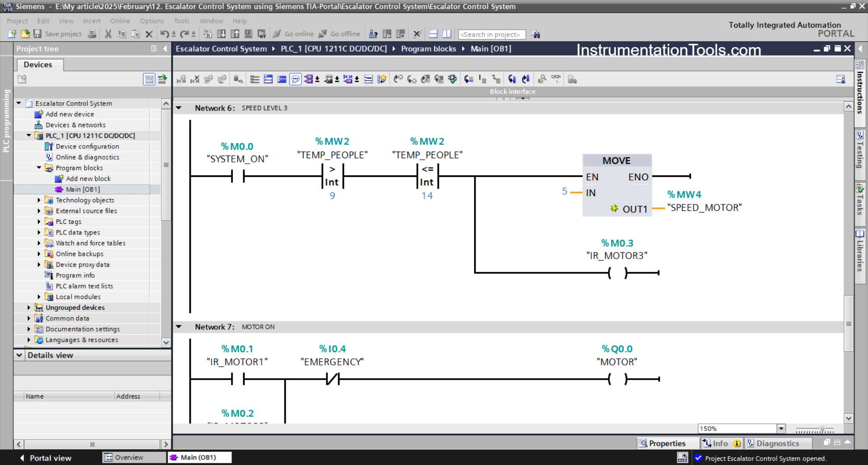Click the search icon beside Search in project

[x=536, y=34]
